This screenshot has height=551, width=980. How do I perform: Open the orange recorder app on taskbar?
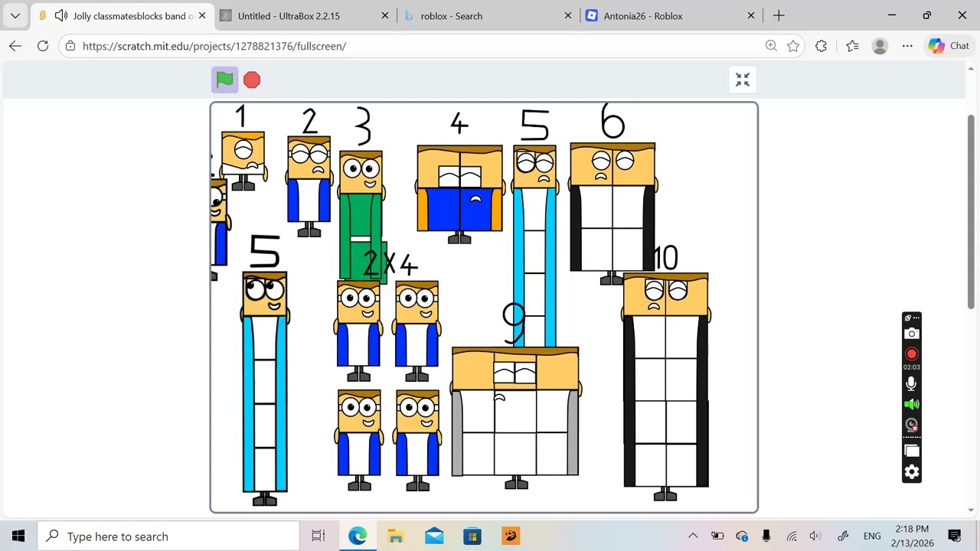(511, 536)
